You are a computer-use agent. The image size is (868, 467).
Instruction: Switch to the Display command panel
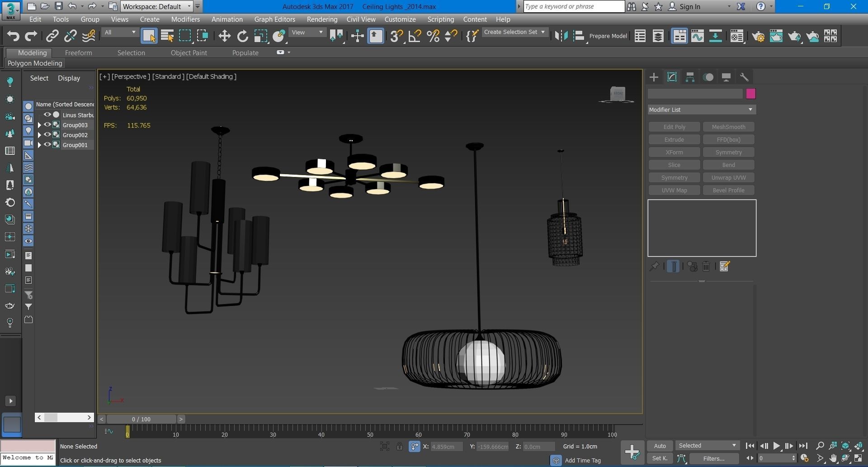(x=726, y=77)
